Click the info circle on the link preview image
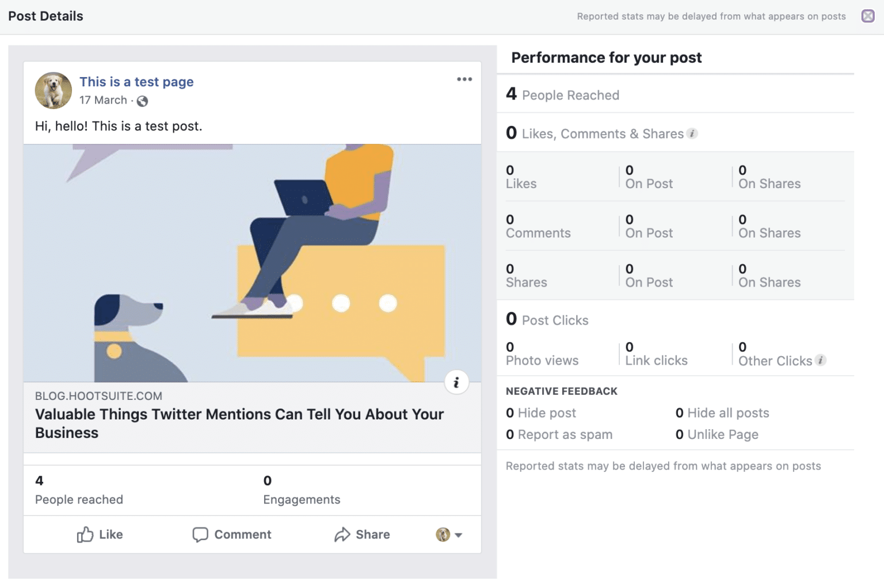Screen dimensions: 884x588 coord(456,381)
